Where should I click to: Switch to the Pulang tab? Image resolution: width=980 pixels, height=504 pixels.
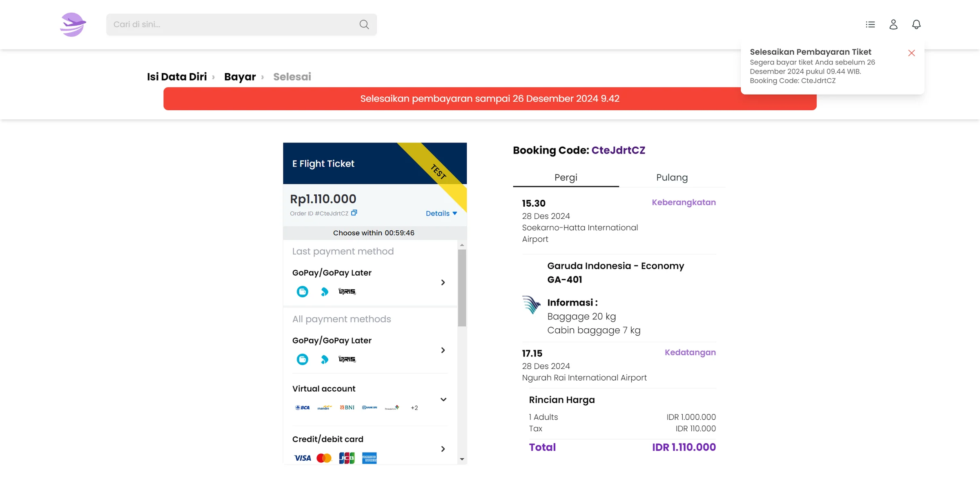tap(672, 178)
